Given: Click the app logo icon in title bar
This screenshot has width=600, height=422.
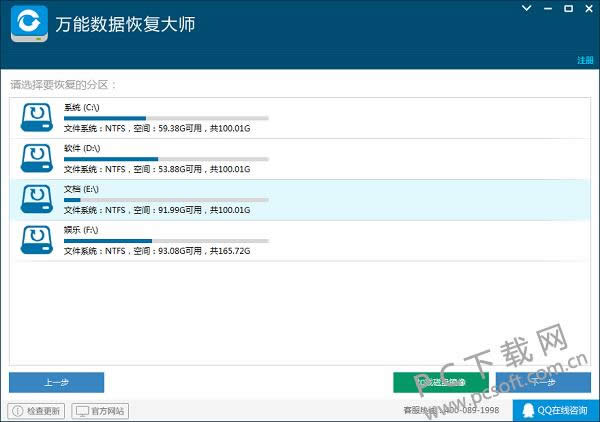Looking at the screenshot, I should coord(29,24).
